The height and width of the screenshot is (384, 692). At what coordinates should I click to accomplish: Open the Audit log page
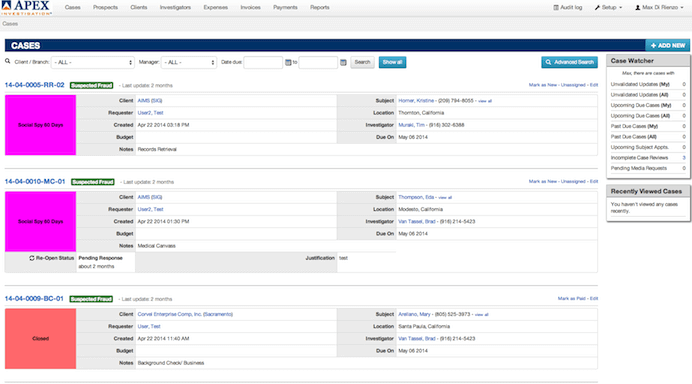click(568, 8)
